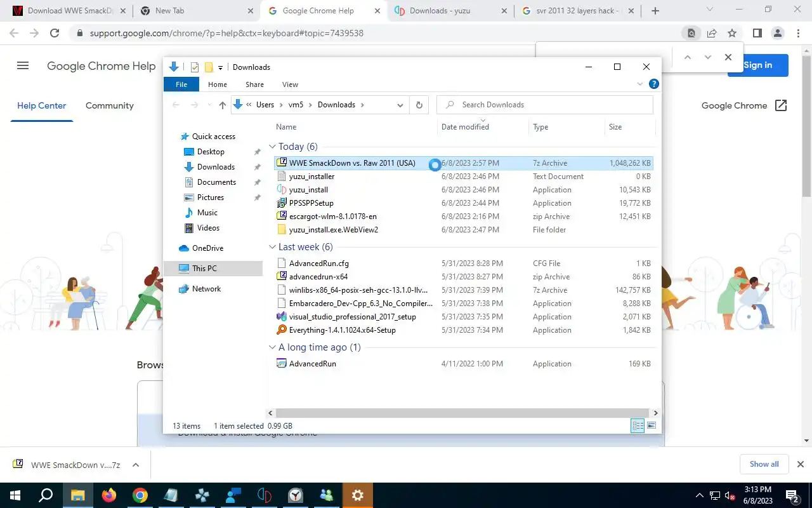
Task: Expand the address bar history dropdown
Action: pos(400,105)
